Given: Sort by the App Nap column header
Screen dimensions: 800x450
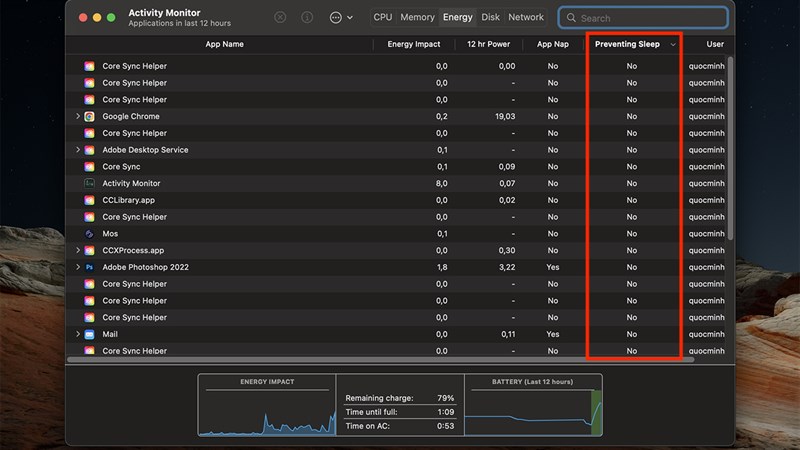Looking at the screenshot, I should [x=552, y=45].
